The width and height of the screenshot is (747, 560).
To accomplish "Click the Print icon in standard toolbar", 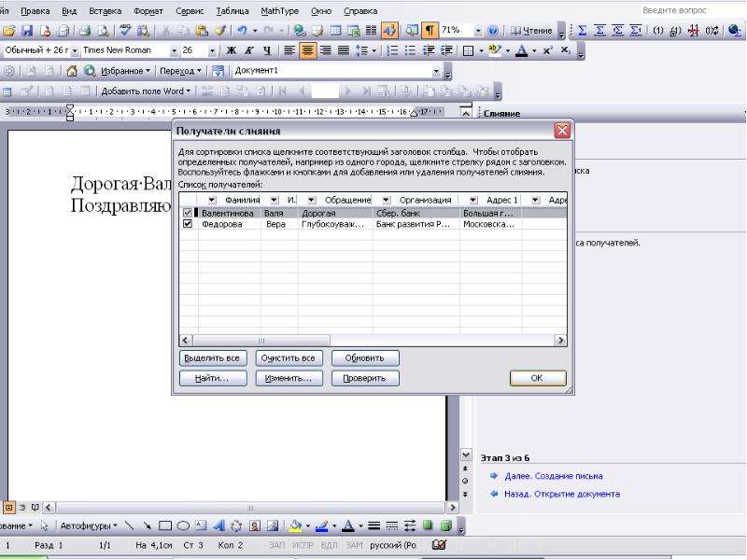I will click(85, 31).
